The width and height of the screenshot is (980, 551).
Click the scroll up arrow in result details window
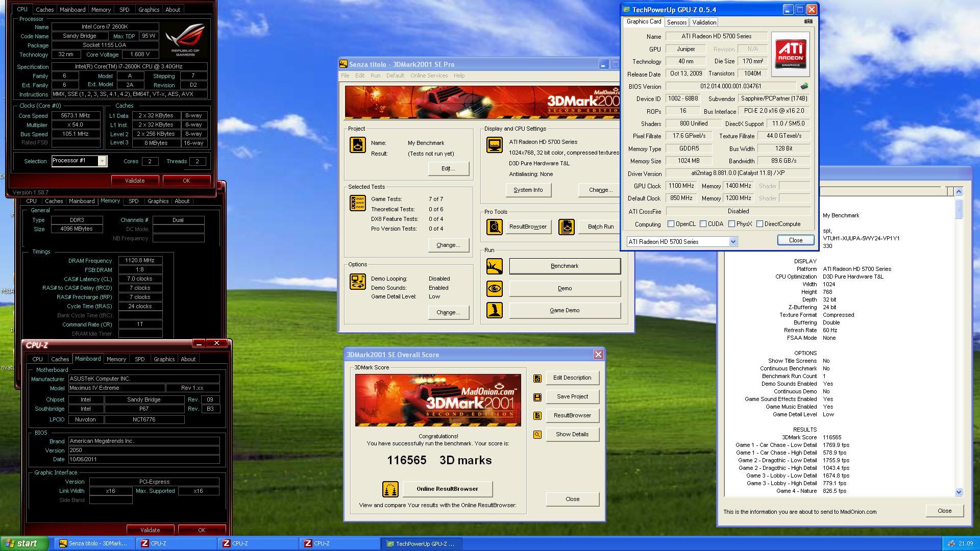959,192
